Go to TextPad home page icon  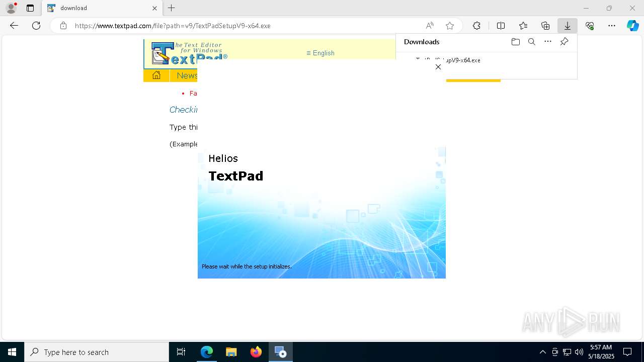pyautogui.click(x=156, y=75)
